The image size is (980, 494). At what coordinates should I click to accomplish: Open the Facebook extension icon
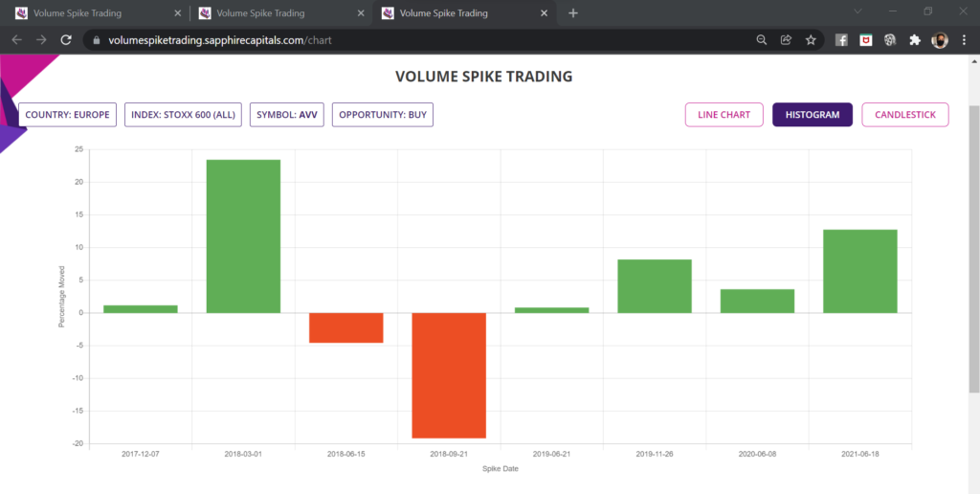841,40
